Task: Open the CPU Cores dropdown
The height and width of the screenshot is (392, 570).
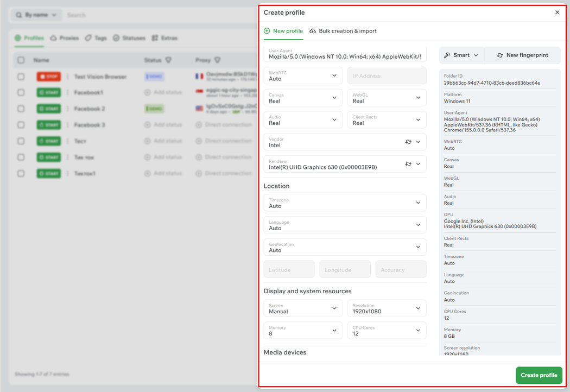Action: point(387,331)
